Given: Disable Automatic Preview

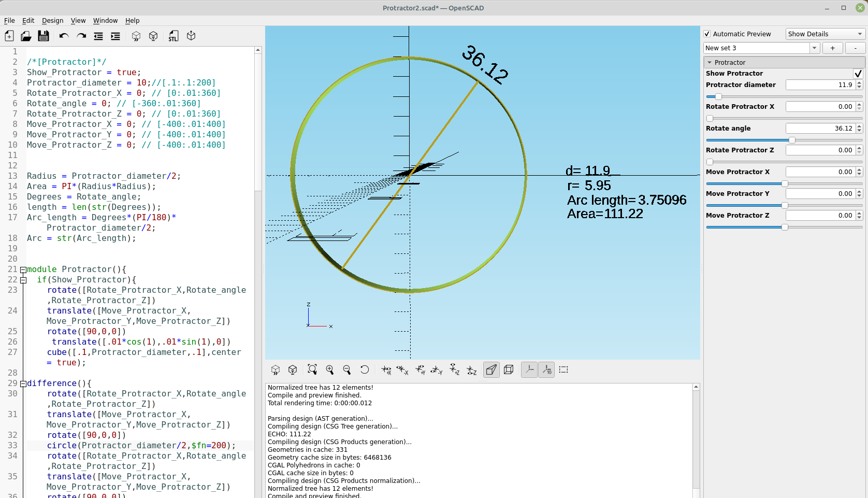Looking at the screenshot, I should (x=707, y=34).
